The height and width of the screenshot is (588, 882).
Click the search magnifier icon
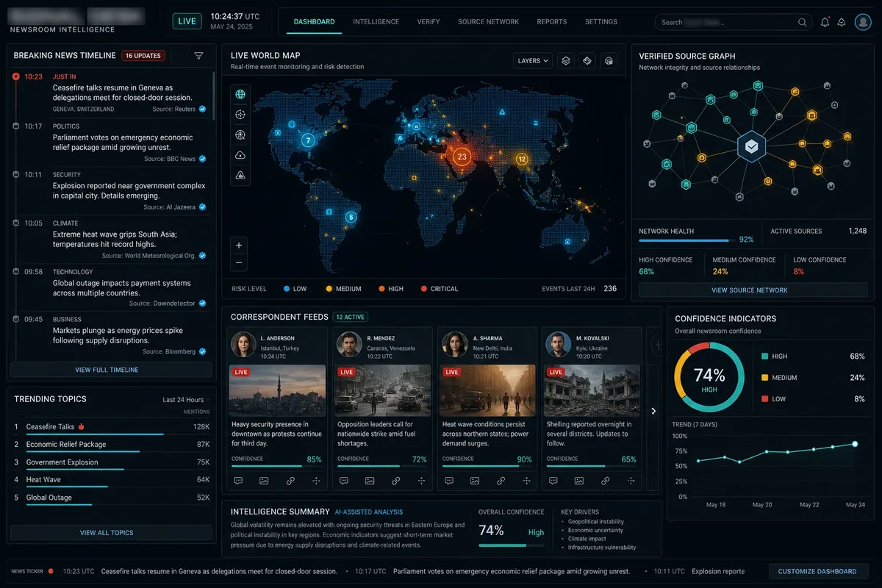[803, 22]
